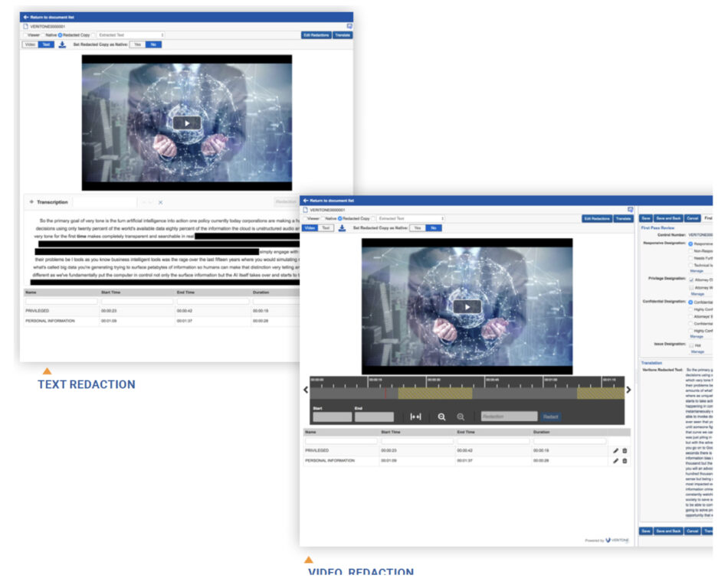Play the video in Video Redaction window
728x585 pixels.
tap(467, 306)
